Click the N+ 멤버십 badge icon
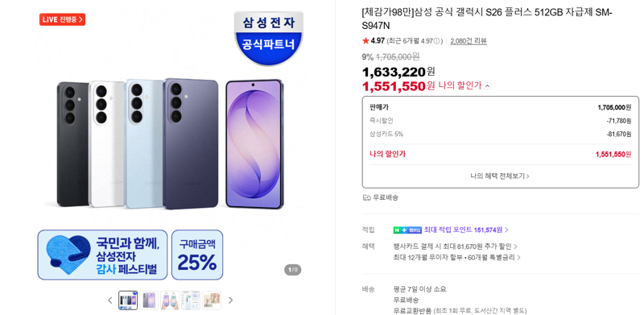Screen dimensions: 644x315 [407, 230]
